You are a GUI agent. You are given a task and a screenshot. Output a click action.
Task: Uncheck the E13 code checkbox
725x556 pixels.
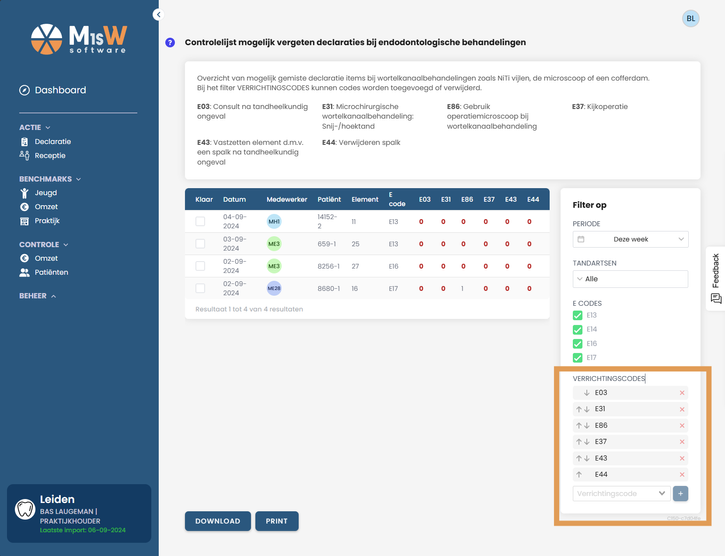[x=578, y=315]
